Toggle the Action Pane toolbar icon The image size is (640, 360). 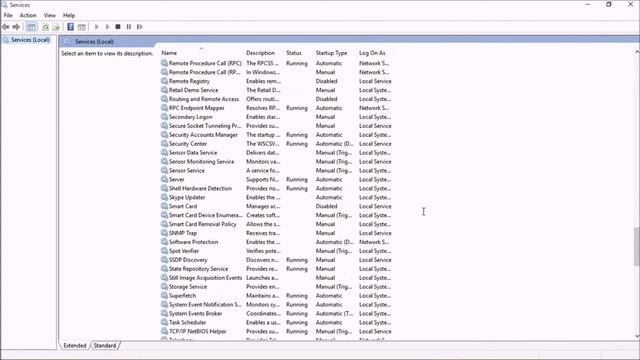[82, 27]
